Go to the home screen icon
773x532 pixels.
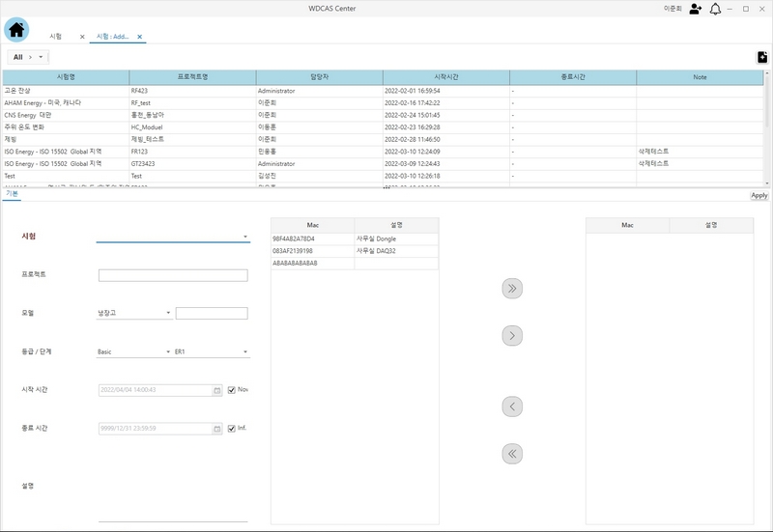(x=16, y=30)
